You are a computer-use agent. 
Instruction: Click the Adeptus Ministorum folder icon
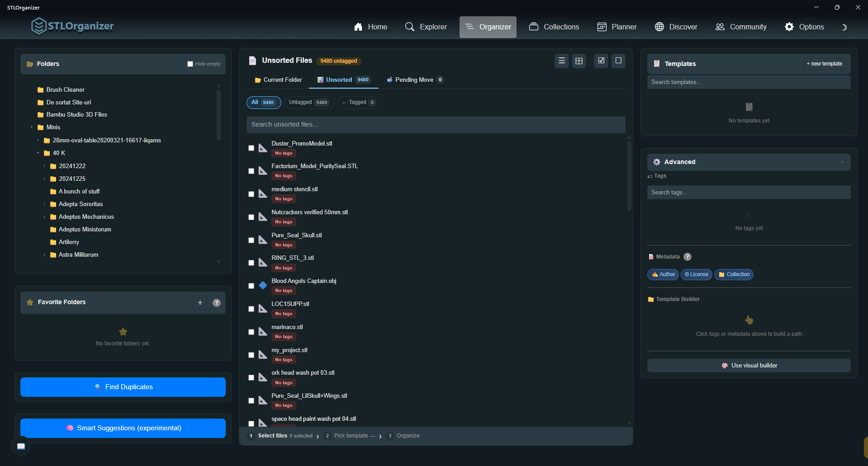(53, 230)
